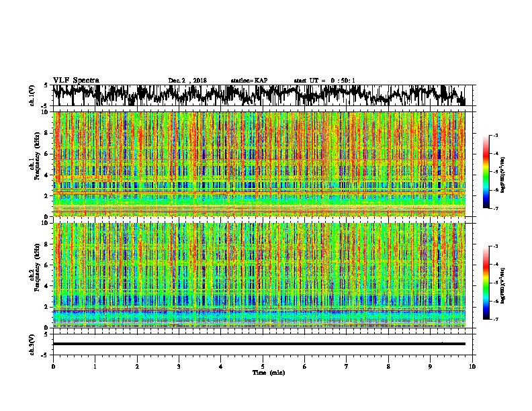
Task: Click the "VLF Spectra" plot title
Action: click(x=76, y=80)
